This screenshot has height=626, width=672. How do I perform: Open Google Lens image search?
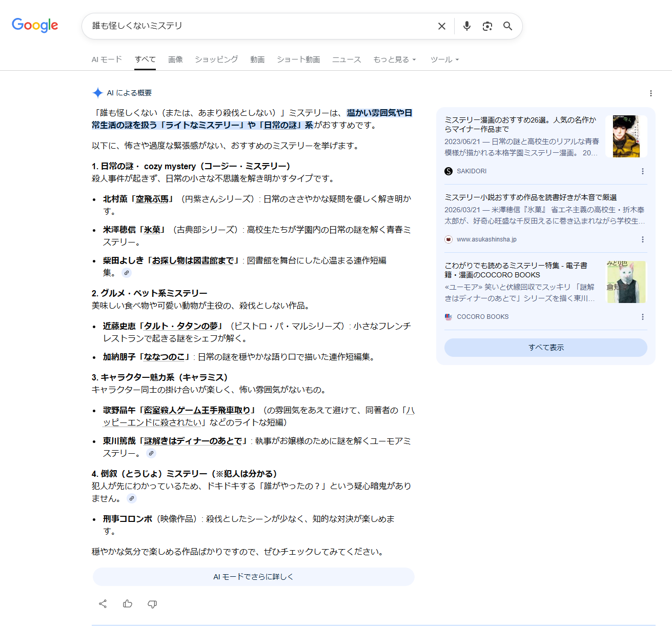487,26
